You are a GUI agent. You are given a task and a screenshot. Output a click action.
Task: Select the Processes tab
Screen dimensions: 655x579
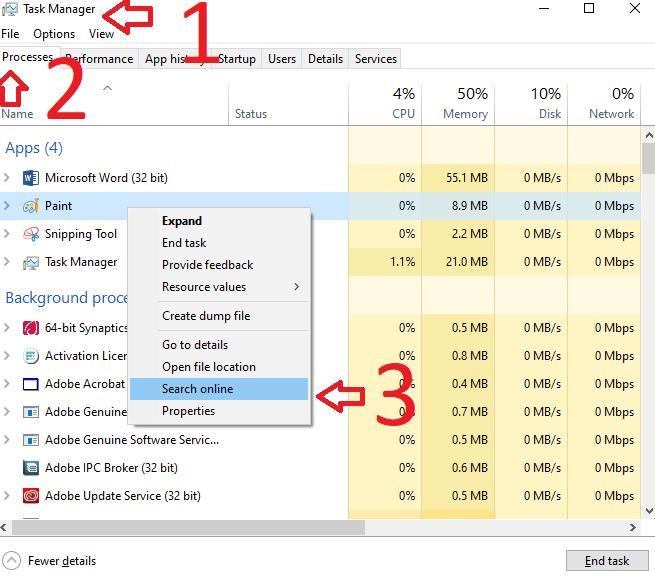click(x=28, y=57)
